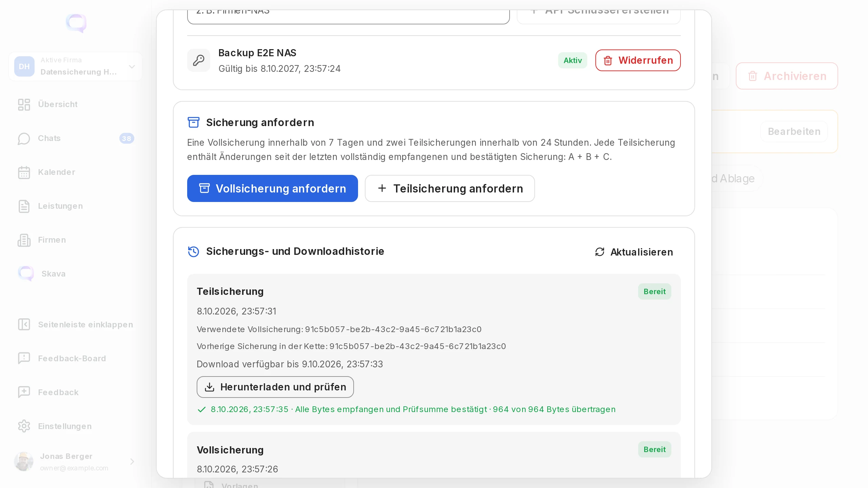Open the Feedback-Board entry
The height and width of the screenshot is (488, 868).
[75, 359]
